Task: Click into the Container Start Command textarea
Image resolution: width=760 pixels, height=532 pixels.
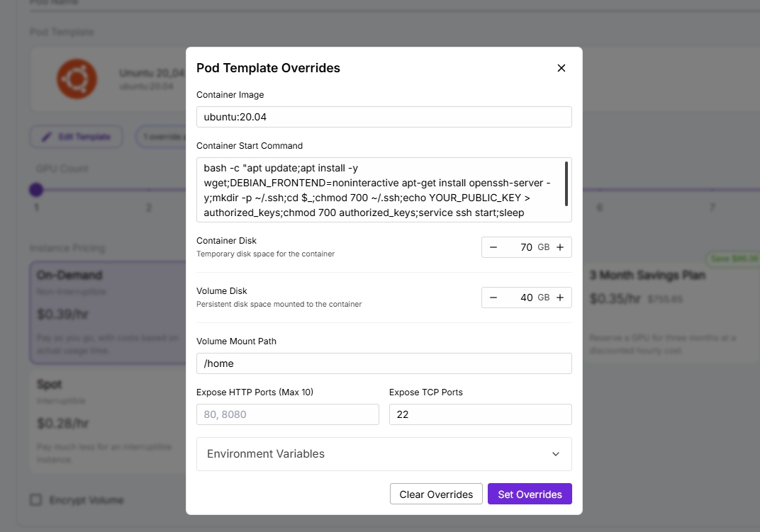Action: [379, 190]
